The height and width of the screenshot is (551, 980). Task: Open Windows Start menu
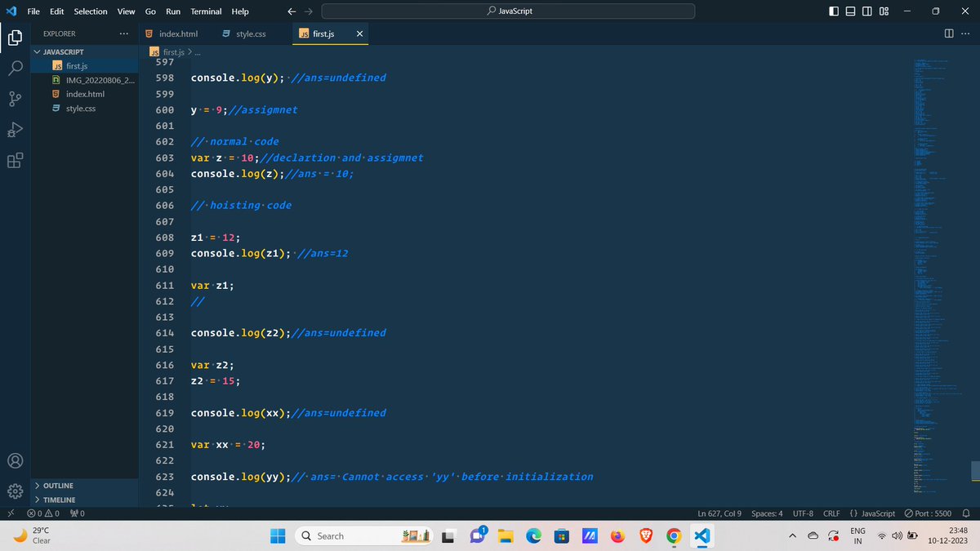(278, 535)
